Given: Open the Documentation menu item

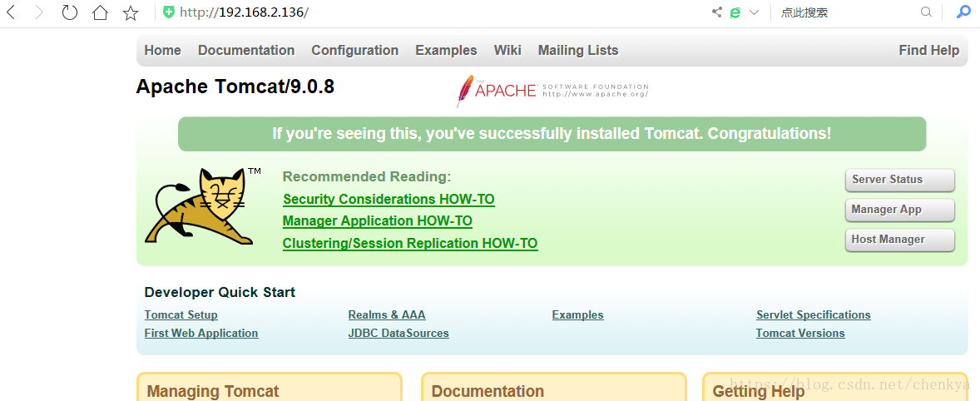Looking at the screenshot, I should click(246, 51).
